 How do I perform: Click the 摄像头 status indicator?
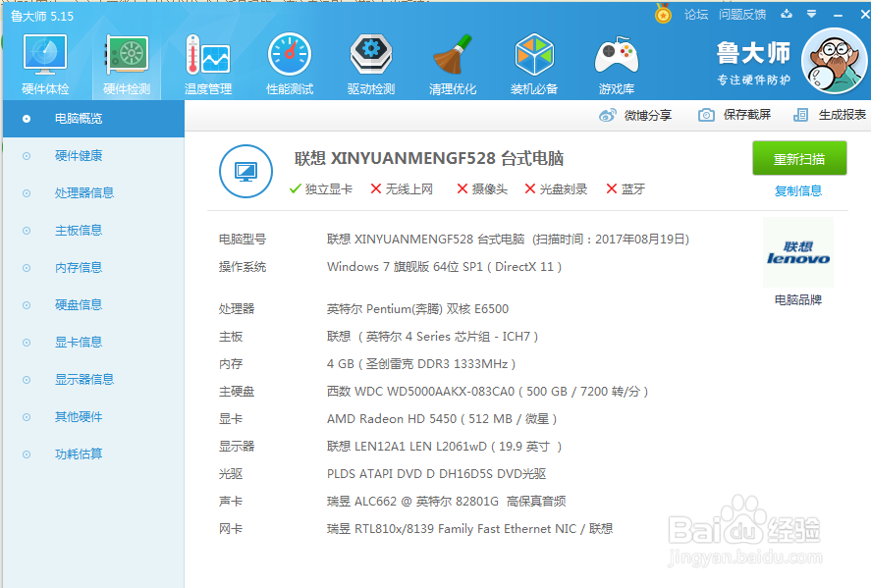482,189
